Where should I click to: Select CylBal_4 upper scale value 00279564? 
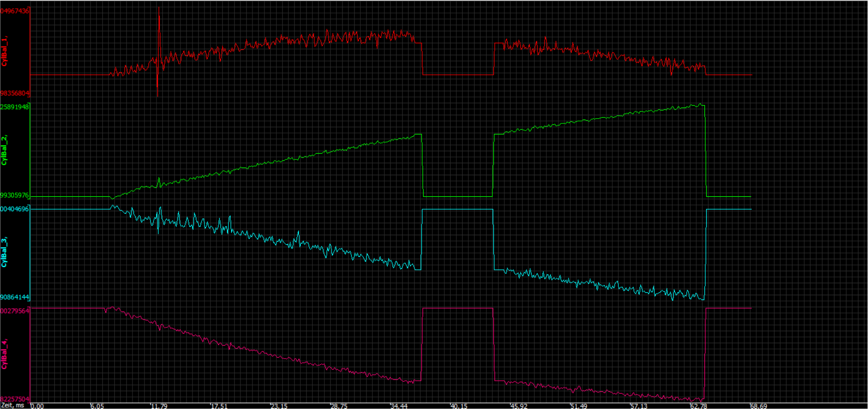click(15, 311)
